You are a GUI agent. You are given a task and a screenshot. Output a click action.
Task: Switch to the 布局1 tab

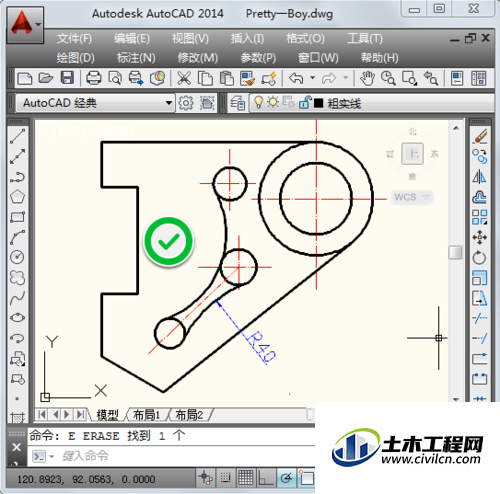[147, 415]
